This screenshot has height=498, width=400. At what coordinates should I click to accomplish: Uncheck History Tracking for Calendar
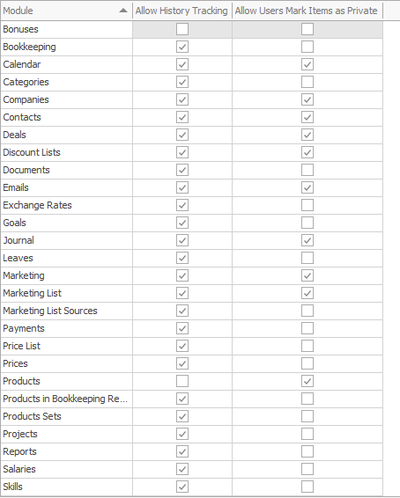click(182, 64)
